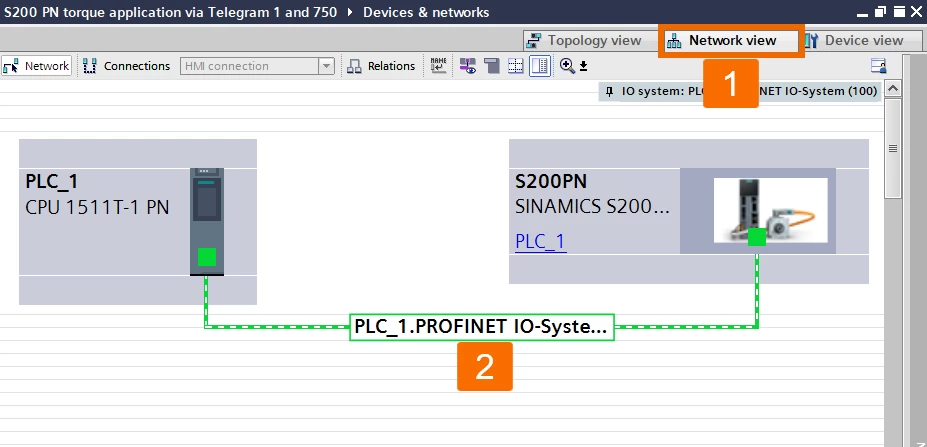Toggle show address labels eye icon
The image size is (927, 447).
pyautogui.click(x=468, y=66)
